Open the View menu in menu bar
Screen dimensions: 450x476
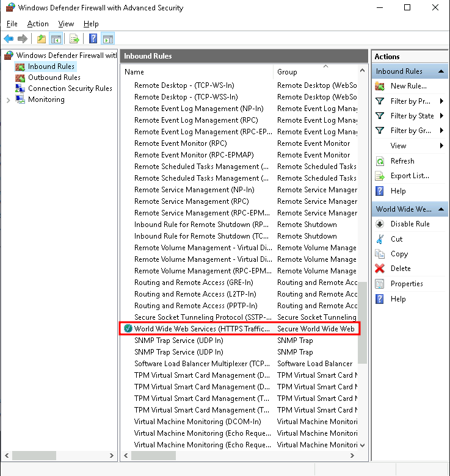point(66,24)
